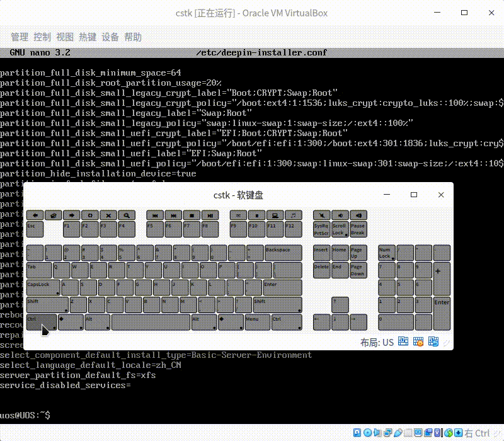Open the 设备 menu

point(110,37)
